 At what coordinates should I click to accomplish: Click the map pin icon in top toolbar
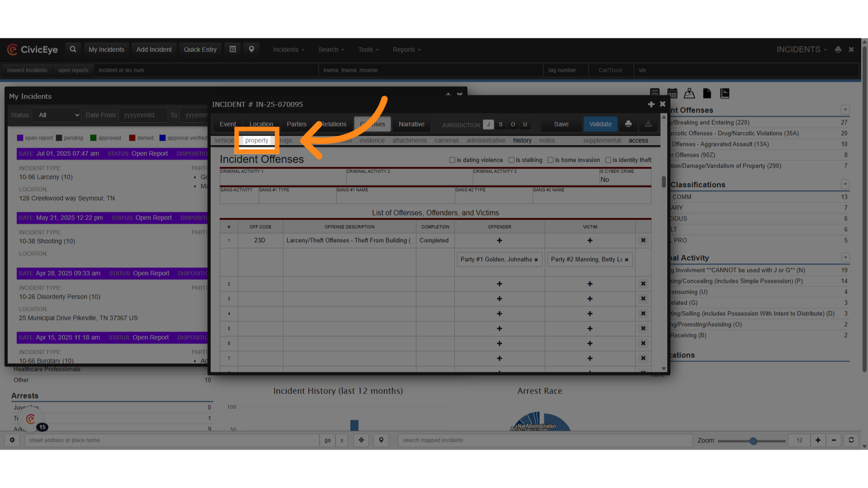[x=251, y=49]
